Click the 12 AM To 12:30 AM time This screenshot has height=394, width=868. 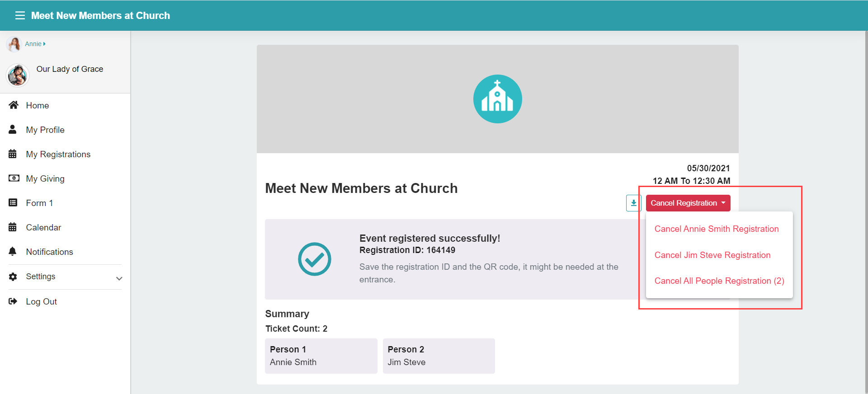point(691,181)
